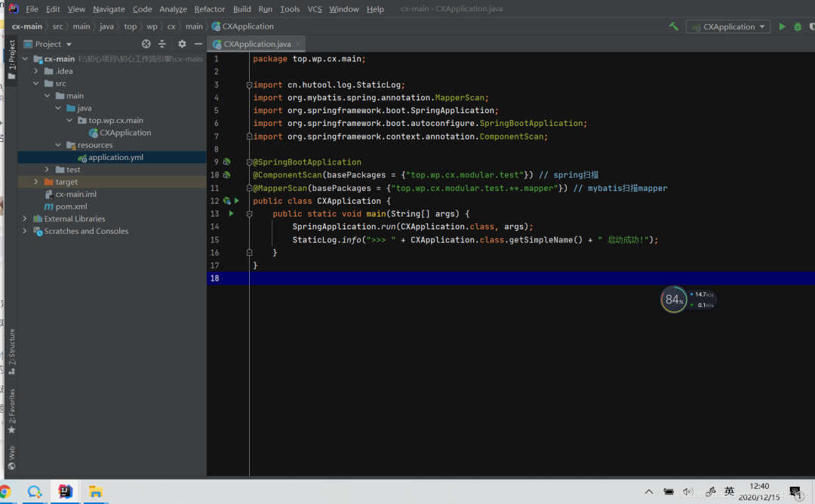
Task: Select application.yml file in project tree
Action: (x=115, y=158)
